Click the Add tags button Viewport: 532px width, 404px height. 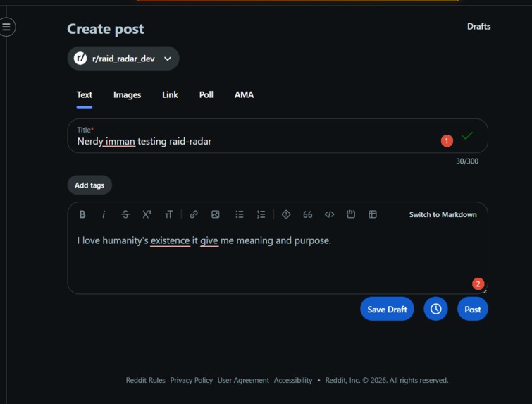[x=89, y=185]
